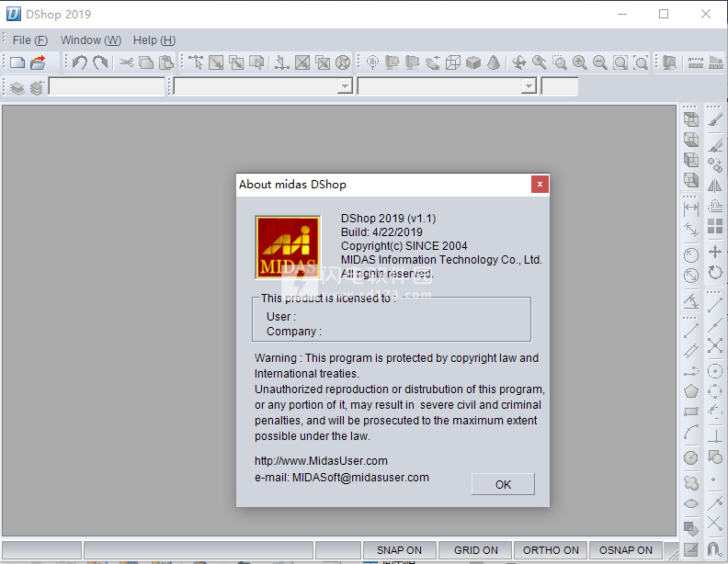Viewport: 728px width, 564px height.
Task: Click the 'User :' label
Action: tap(281, 316)
